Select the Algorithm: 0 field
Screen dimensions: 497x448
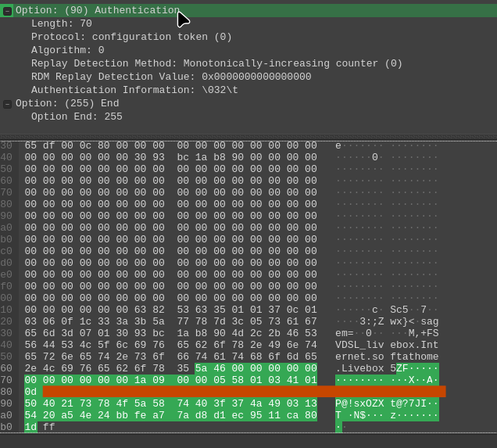click(x=67, y=51)
